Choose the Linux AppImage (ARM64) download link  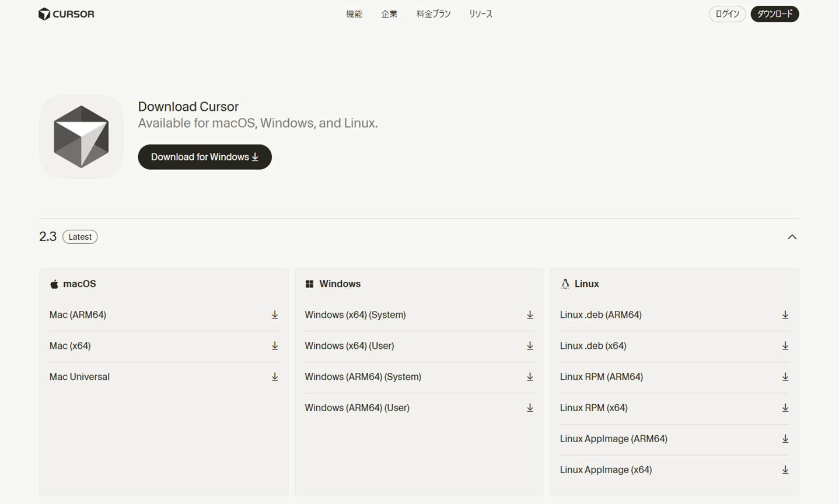[x=613, y=439]
